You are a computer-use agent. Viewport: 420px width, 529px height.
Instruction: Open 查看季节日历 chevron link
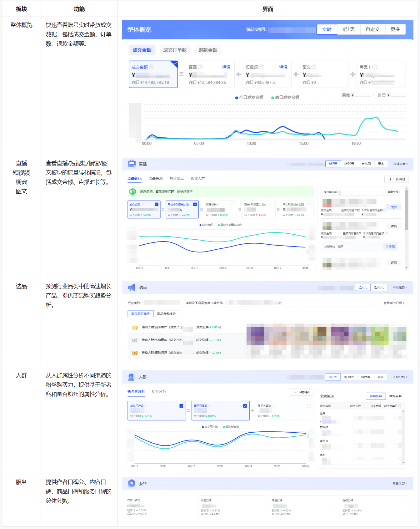coord(394,303)
